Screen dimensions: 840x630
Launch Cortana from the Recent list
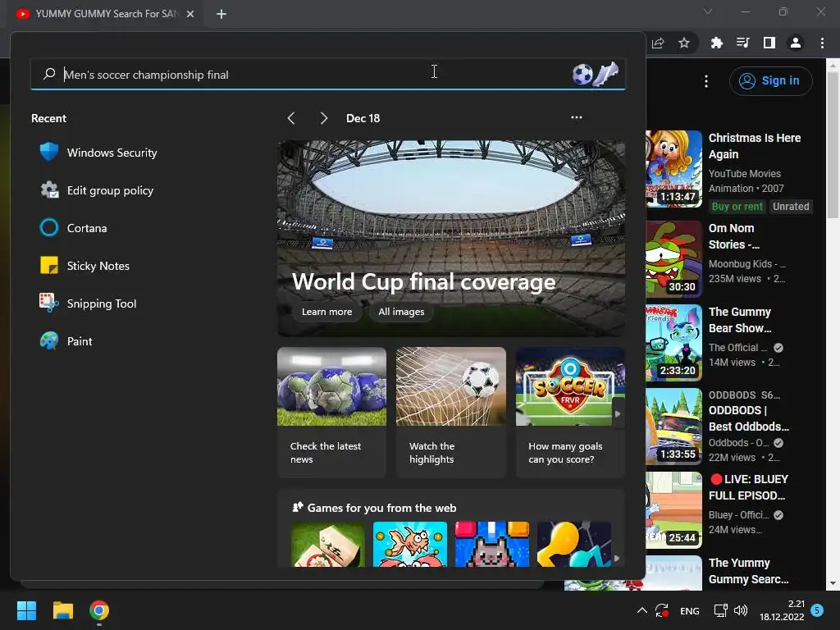[x=73, y=228]
